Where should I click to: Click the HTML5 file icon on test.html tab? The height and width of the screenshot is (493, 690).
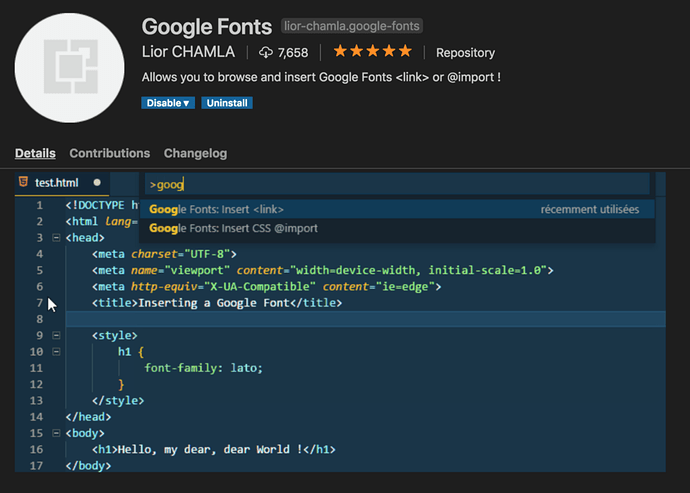(23, 182)
